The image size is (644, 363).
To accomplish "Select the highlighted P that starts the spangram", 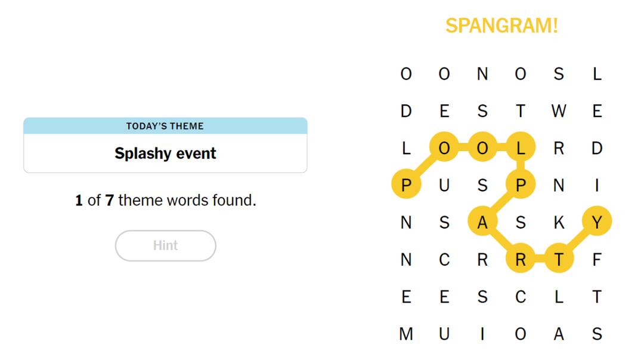I will point(406,184).
